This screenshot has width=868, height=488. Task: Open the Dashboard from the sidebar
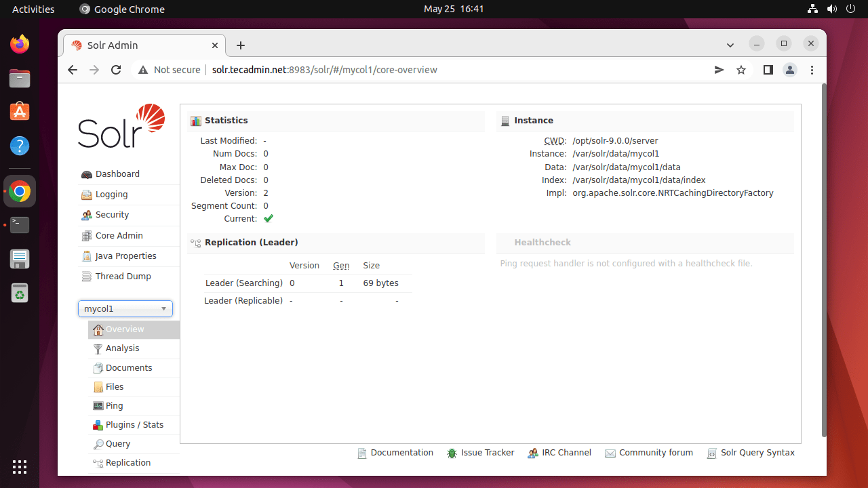116,174
